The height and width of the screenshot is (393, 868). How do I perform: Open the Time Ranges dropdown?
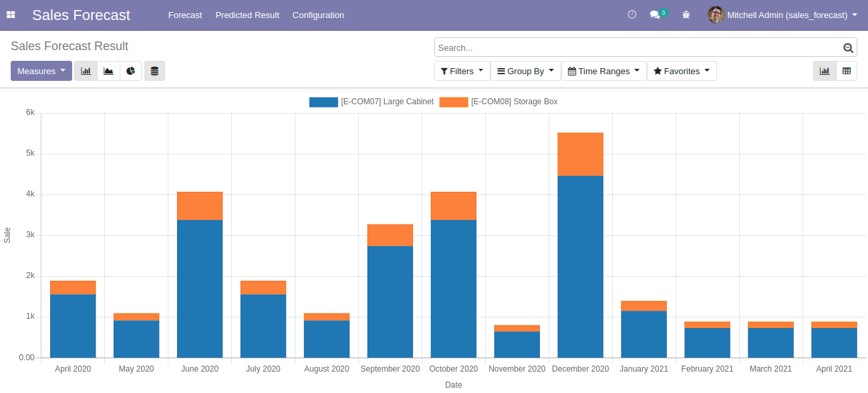603,71
